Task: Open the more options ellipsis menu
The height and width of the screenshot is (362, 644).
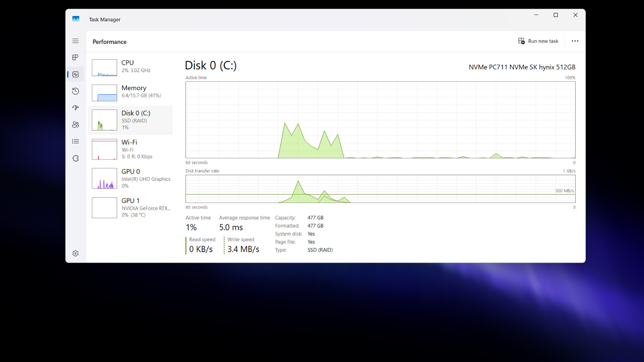Action: coord(575,41)
